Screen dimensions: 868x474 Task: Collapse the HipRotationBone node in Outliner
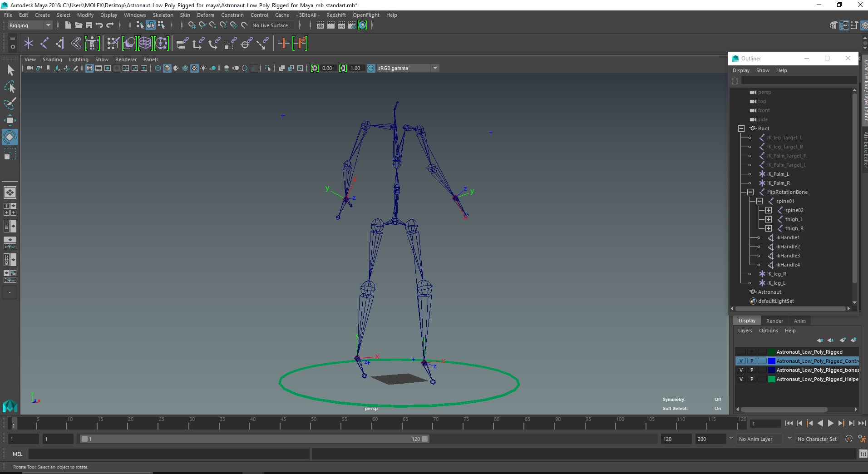750,192
